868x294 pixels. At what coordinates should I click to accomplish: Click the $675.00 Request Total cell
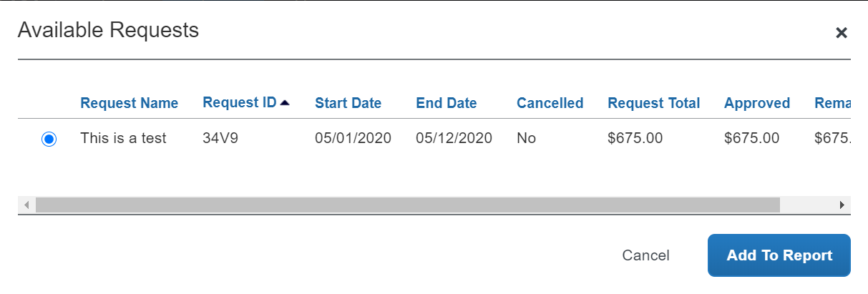635,138
